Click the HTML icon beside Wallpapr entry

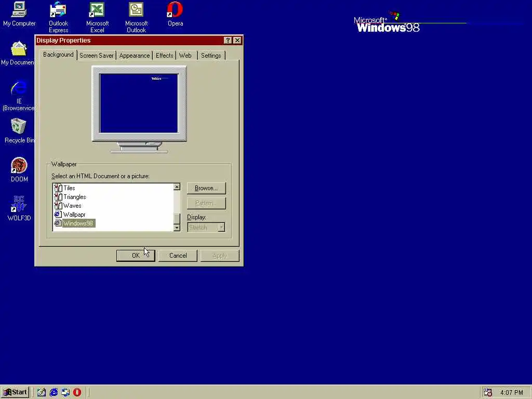58,214
